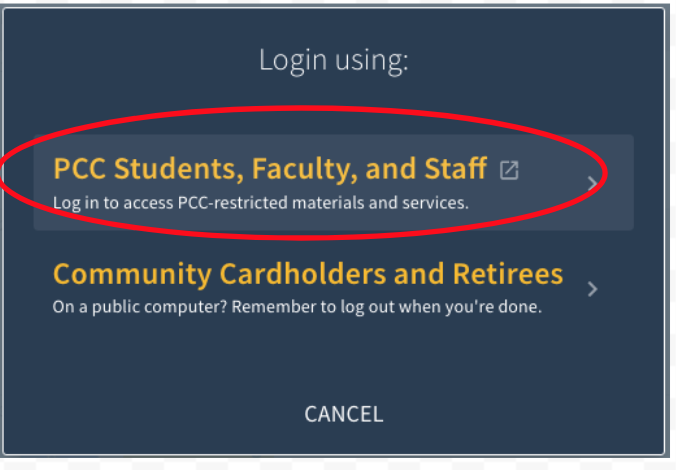Click the right arrow inside the red circle

coord(592,183)
